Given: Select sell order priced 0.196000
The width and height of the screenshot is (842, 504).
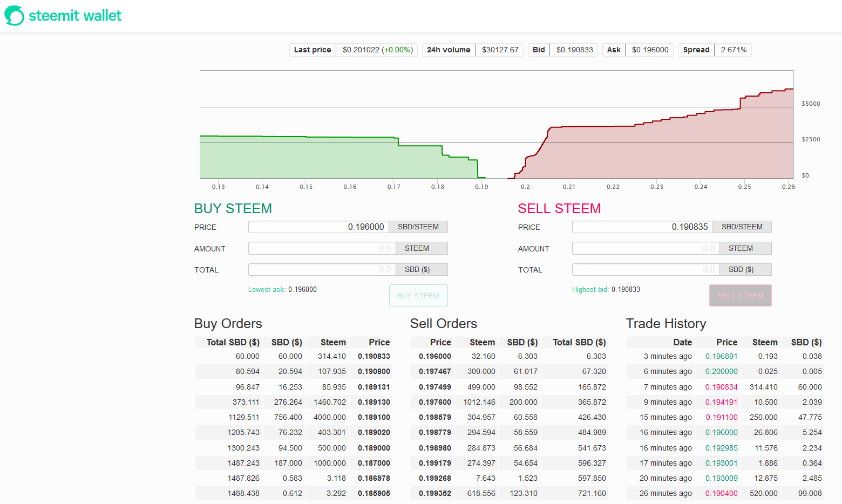Looking at the screenshot, I should click(x=509, y=357).
